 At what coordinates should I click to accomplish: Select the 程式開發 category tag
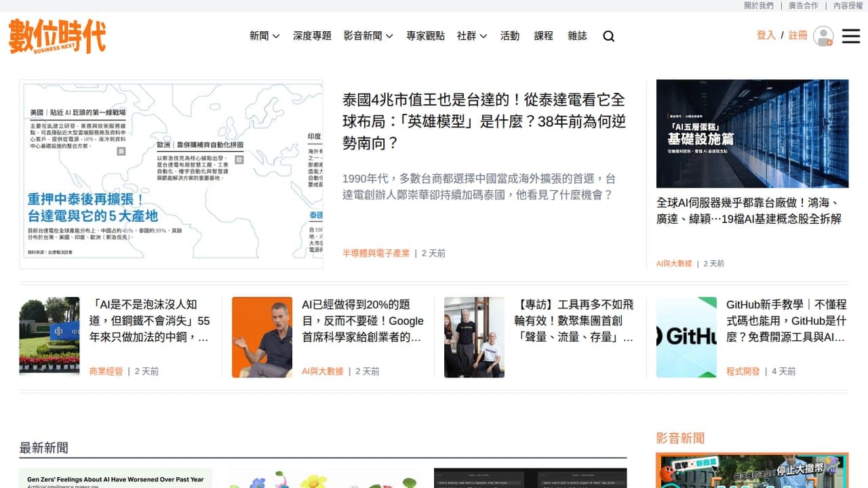click(x=743, y=371)
